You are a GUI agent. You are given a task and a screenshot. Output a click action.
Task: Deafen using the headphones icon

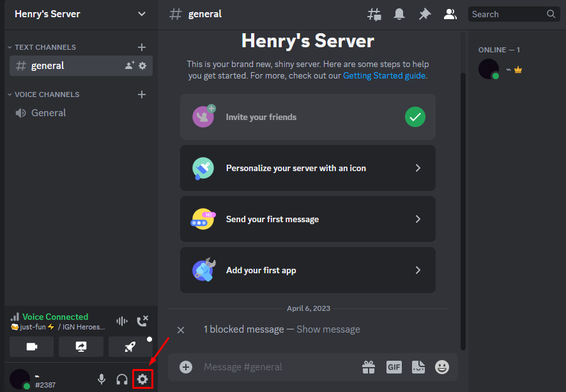tap(122, 379)
